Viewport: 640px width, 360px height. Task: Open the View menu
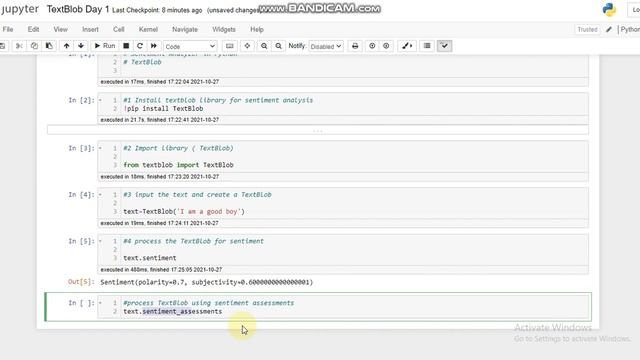[60, 29]
